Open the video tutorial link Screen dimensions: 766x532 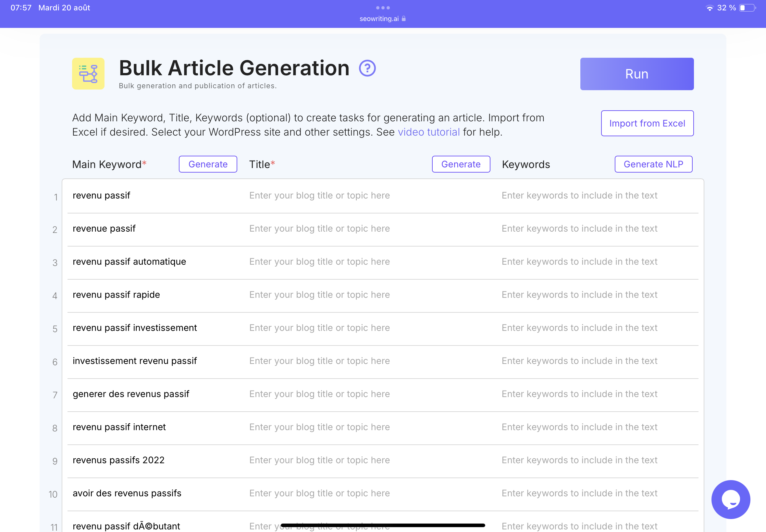coord(428,132)
